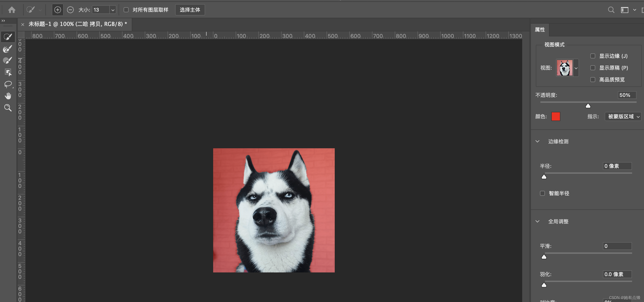The height and width of the screenshot is (302, 644).
Task: Select the Zoom tool in left toolbar
Action: coord(8,108)
